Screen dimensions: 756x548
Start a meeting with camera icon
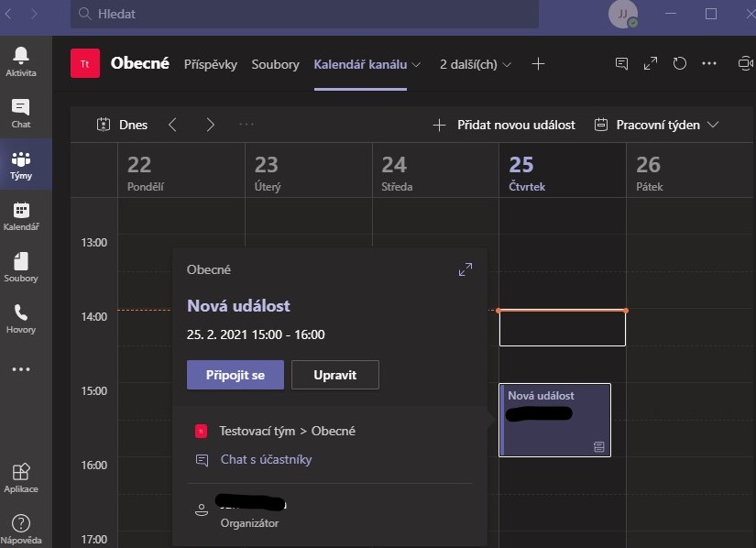click(x=746, y=63)
